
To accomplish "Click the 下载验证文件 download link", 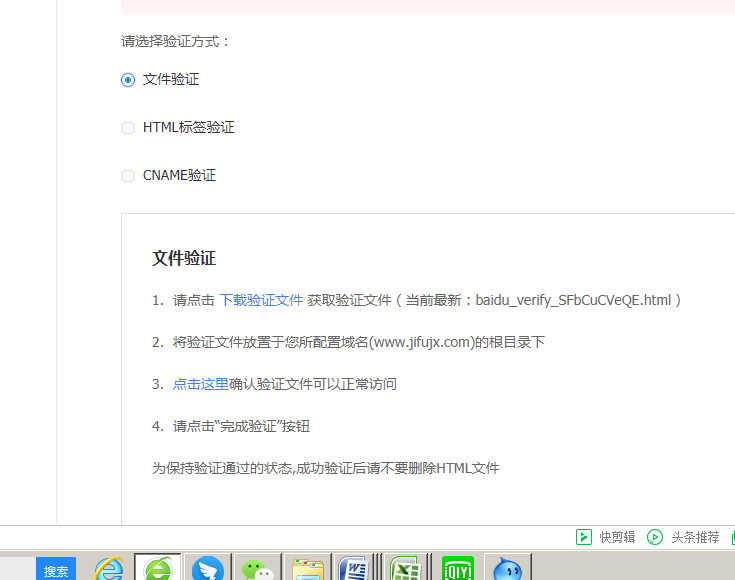I will click(x=260, y=300).
